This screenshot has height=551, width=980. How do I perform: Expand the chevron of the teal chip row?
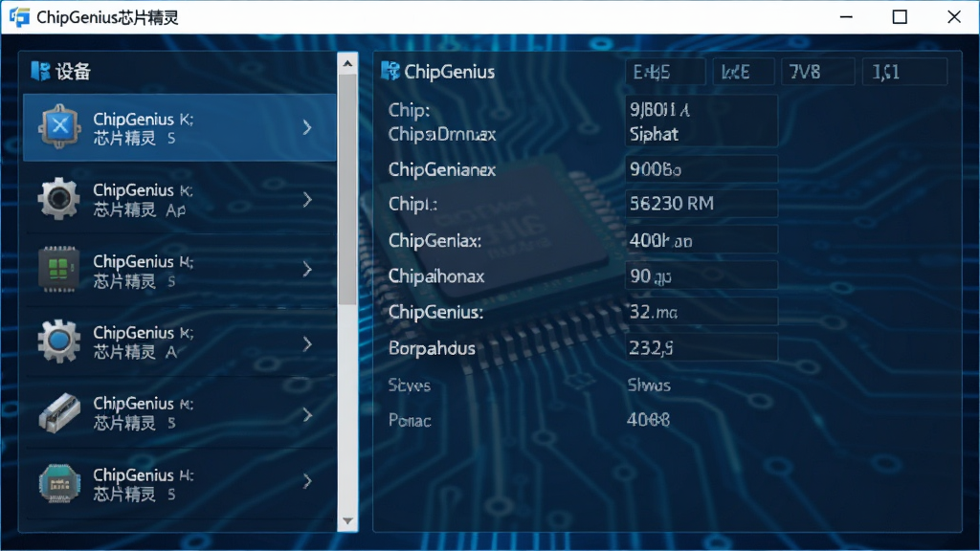coord(307,481)
